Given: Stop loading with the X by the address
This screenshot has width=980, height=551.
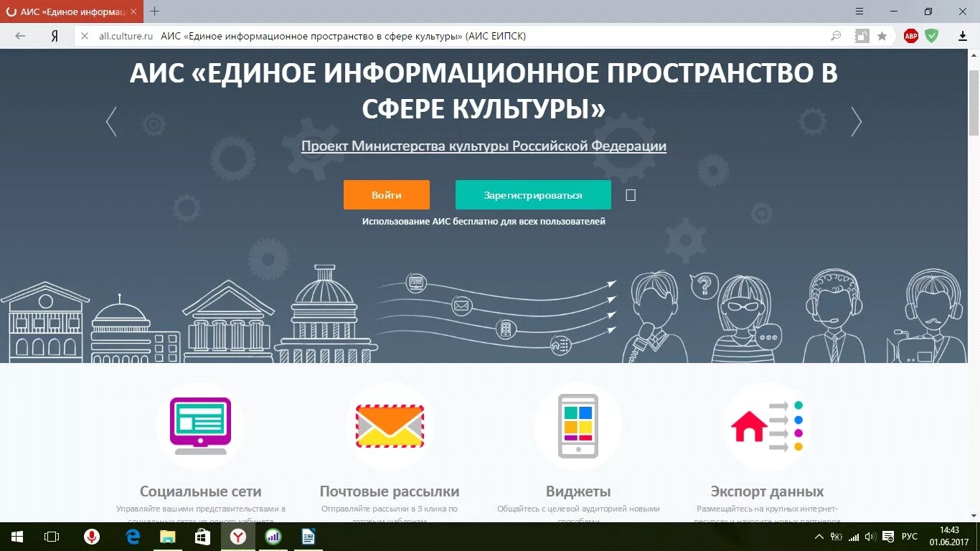Looking at the screenshot, I should [x=84, y=36].
